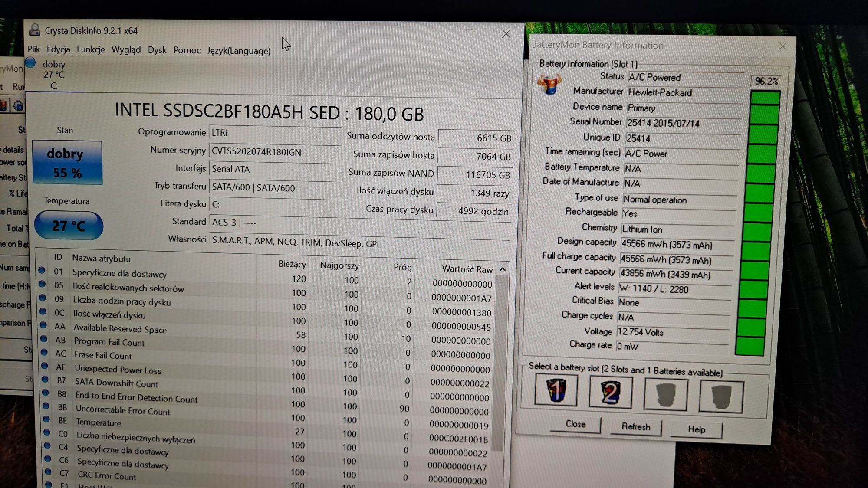Click the Własności features field
868x488 pixels.
coord(360,242)
